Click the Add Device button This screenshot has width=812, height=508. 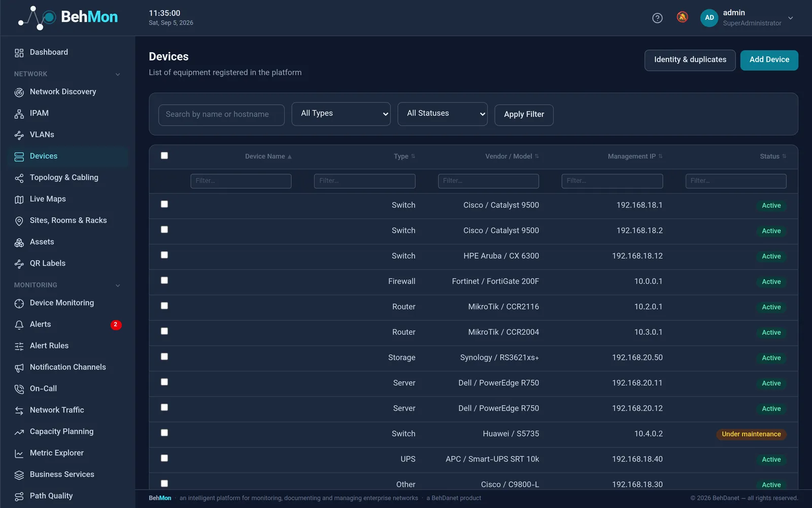pos(769,60)
